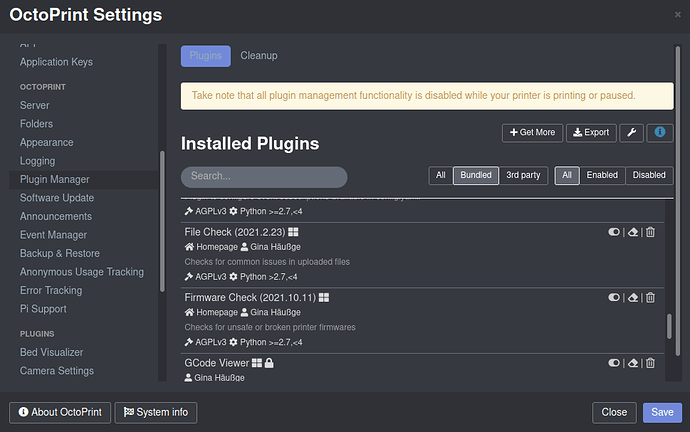This screenshot has width=690, height=432.
Task: Open Server settings section
Action: 35,106
